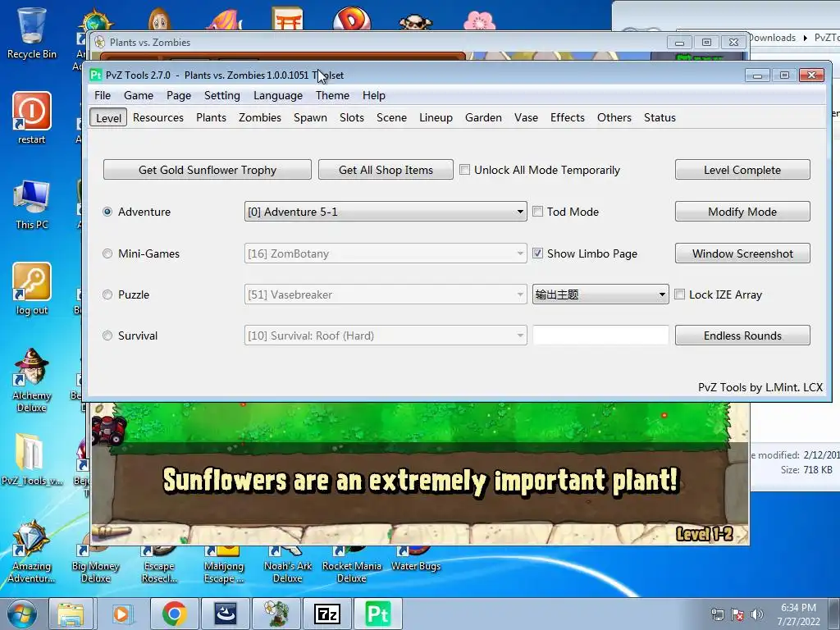Select the Mini-Games radio button
This screenshot has height=630, width=840.
pyautogui.click(x=107, y=253)
